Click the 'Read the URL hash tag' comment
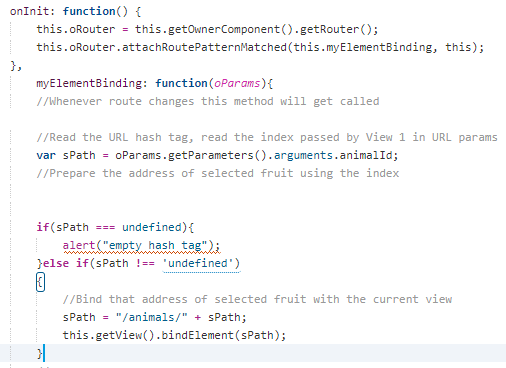 pos(267,137)
